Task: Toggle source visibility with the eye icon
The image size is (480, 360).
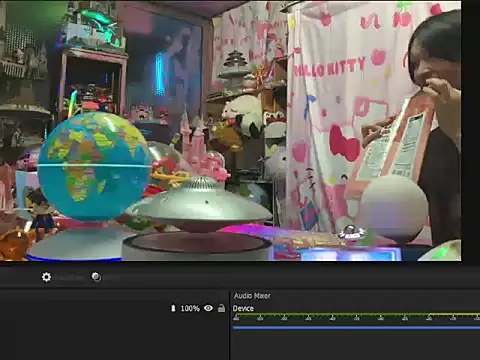Action: (208, 308)
